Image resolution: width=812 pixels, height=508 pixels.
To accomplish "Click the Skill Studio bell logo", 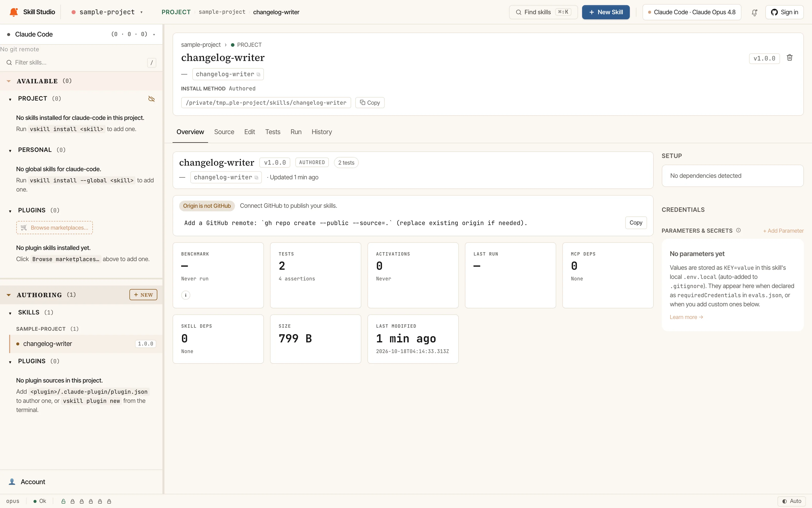I will (14, 12).
